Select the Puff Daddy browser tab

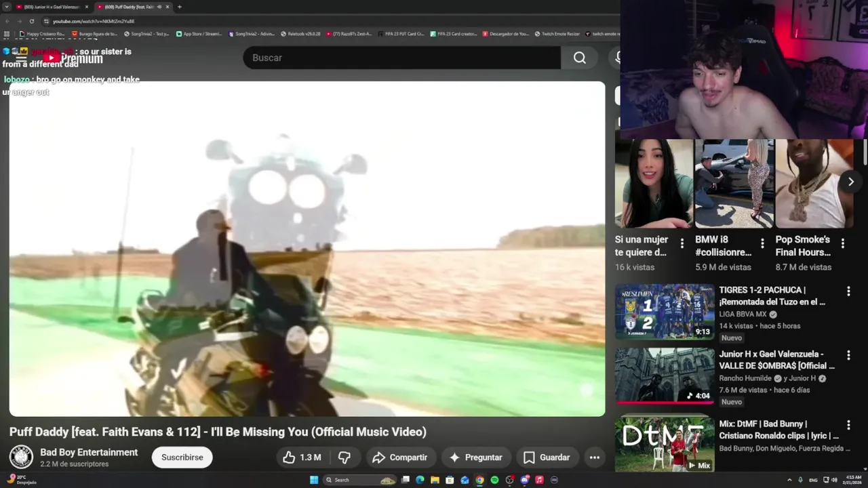(x=129, y=7)
